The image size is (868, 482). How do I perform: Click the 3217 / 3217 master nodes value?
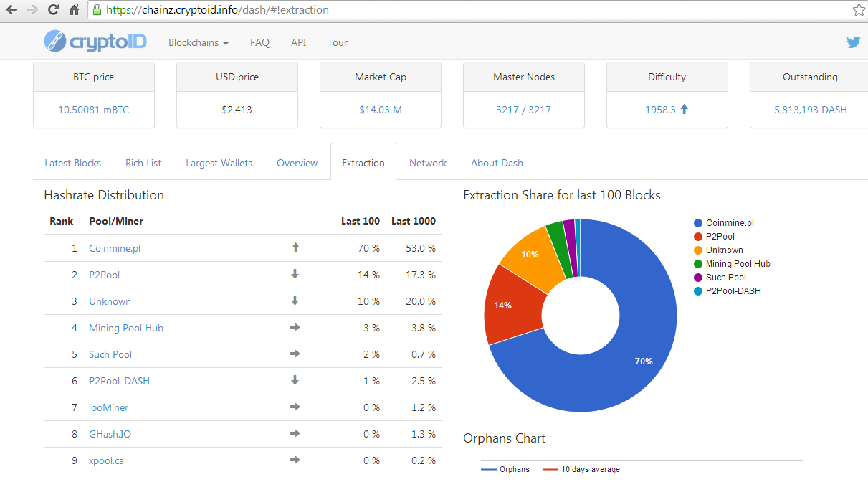pyautogui.click(x=524, y=110)
